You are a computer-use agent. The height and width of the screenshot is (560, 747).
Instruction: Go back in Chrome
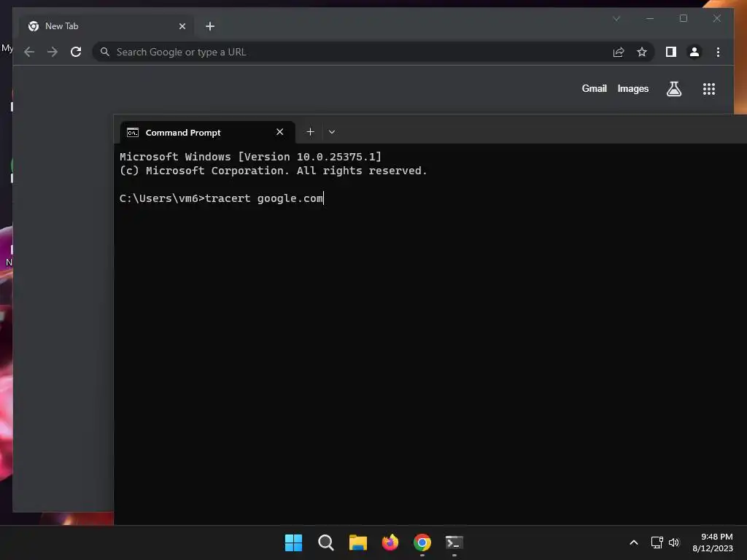click(29, 52)
